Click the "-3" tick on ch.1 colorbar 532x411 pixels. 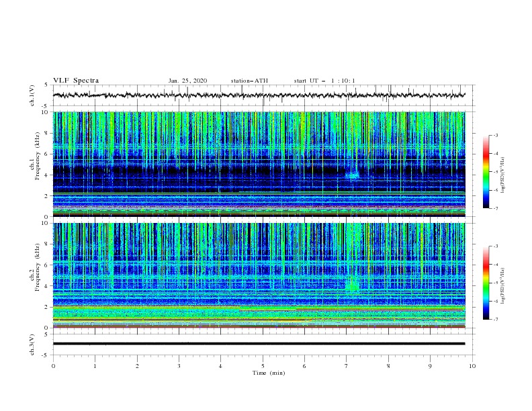(495, 135)
